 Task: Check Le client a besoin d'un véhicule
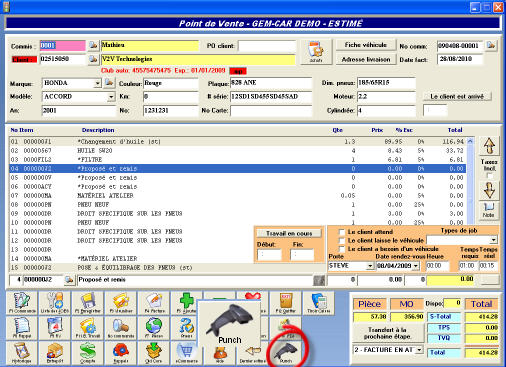tap(341, 249)
